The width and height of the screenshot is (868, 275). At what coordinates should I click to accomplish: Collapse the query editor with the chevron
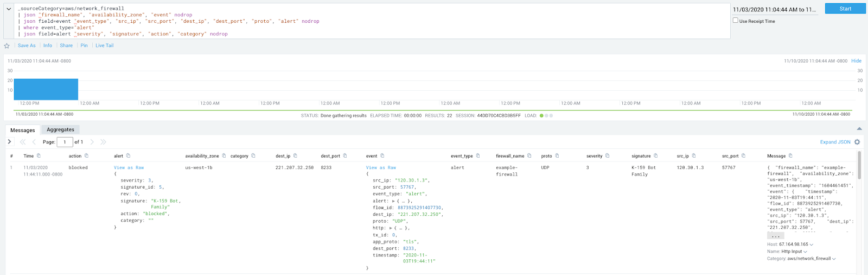point(9,9)
